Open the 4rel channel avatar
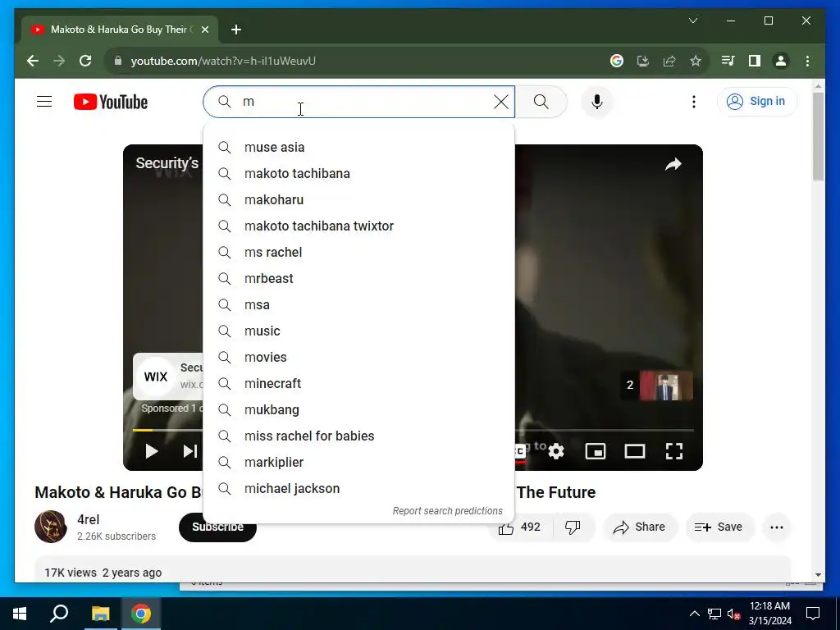The width and height of the screenshot is (840, 630). [x=51, y=527]
